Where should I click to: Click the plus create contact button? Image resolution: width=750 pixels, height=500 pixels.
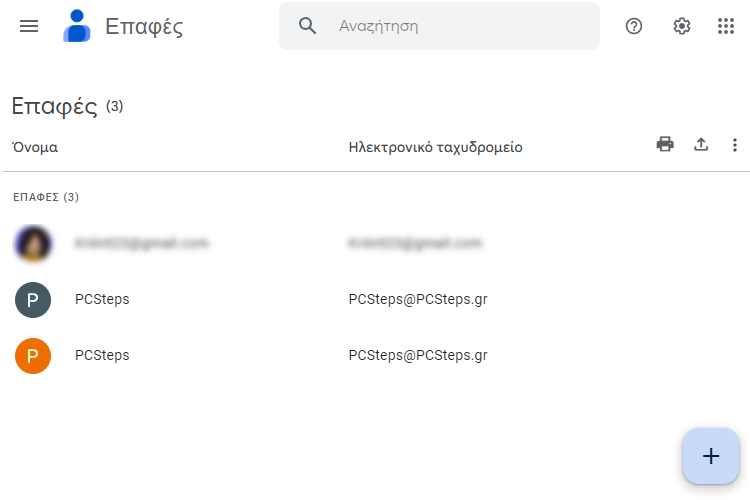pos(711,456)
